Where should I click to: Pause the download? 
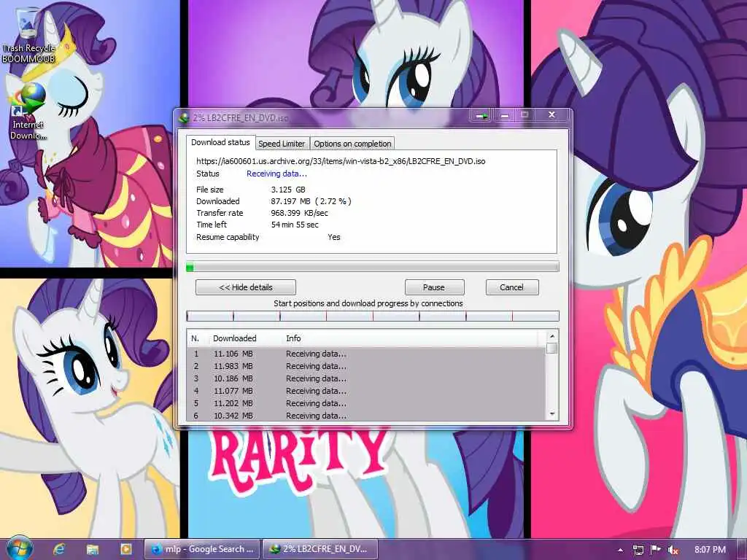click(434, 287)
